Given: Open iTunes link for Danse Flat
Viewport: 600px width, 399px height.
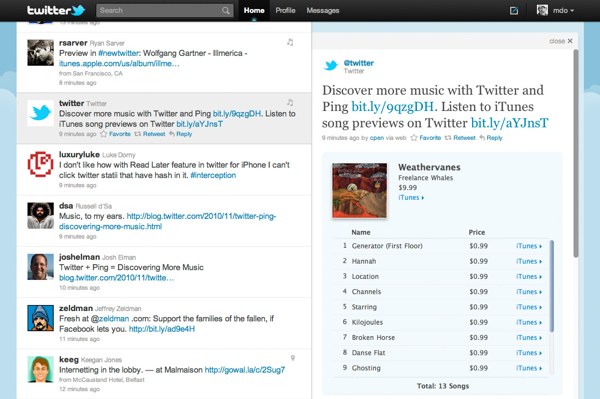Looking at the screenshot, I should 529,353.
